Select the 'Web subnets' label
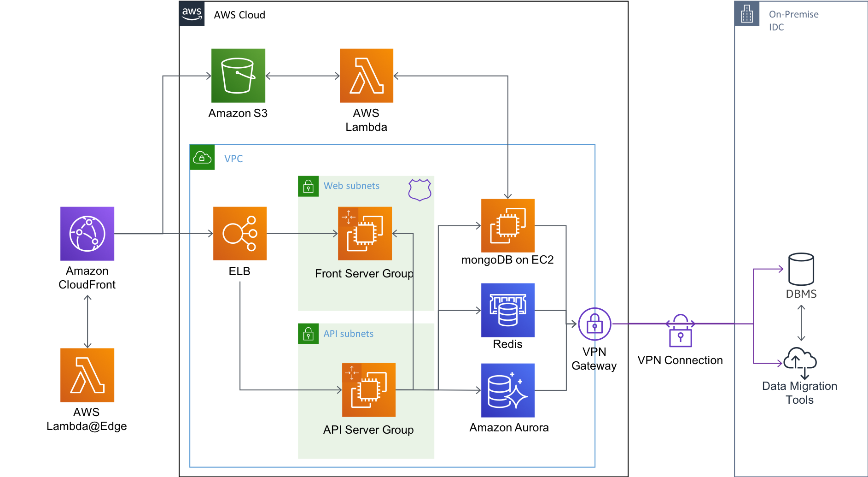 (x=351, y=186)
